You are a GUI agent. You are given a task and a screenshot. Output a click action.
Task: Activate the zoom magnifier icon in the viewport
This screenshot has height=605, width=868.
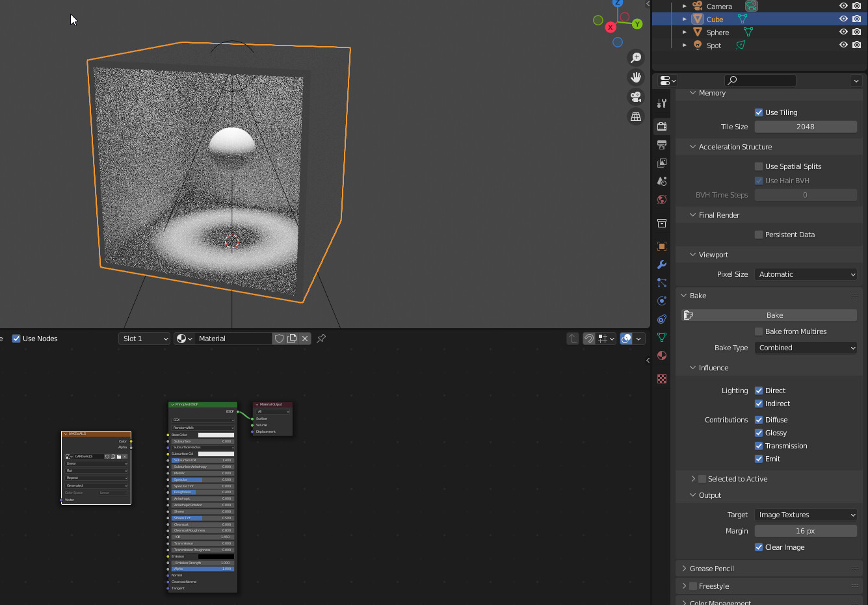[x=636, y=57]
